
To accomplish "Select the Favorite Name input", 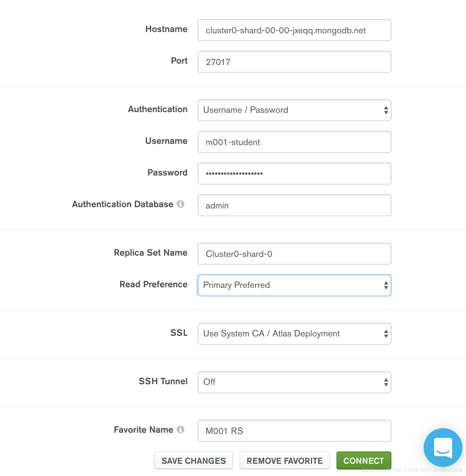I will (294, 431).
